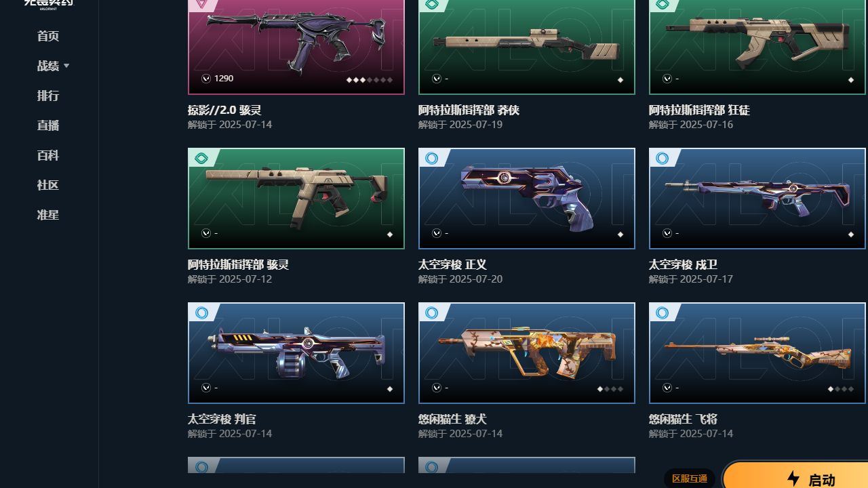
Task: Open the 准星 sidebar page
Action: coord(48,215)
